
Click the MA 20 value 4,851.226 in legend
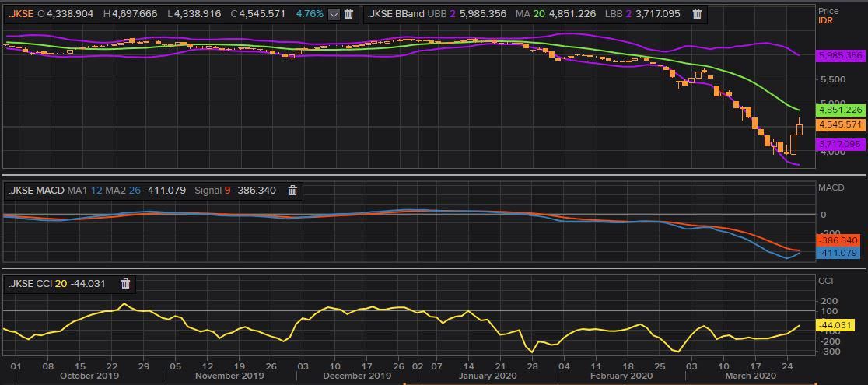click(x=572, y=14)
